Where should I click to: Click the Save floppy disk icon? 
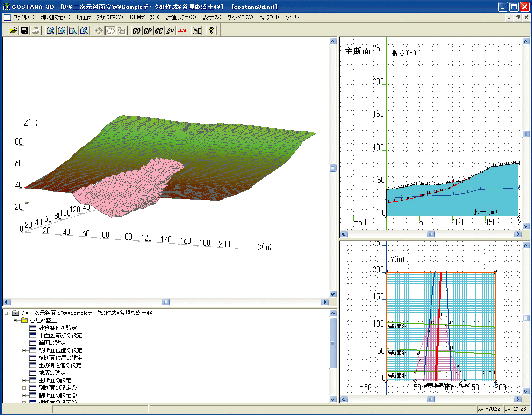[24, 31]
